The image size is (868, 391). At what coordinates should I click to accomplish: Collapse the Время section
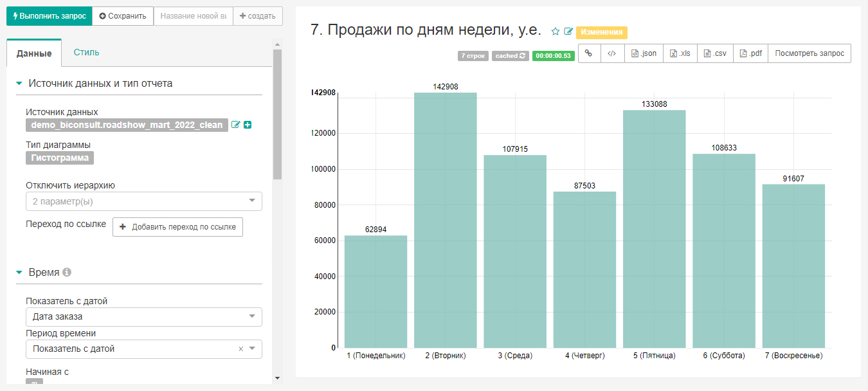click(19, 273)
